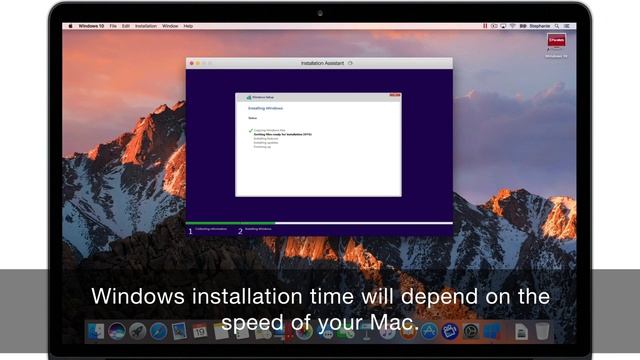This screenshot has width=640, height=360.
Task: Click the Windows Setup title bar icon
Action: 249,98
